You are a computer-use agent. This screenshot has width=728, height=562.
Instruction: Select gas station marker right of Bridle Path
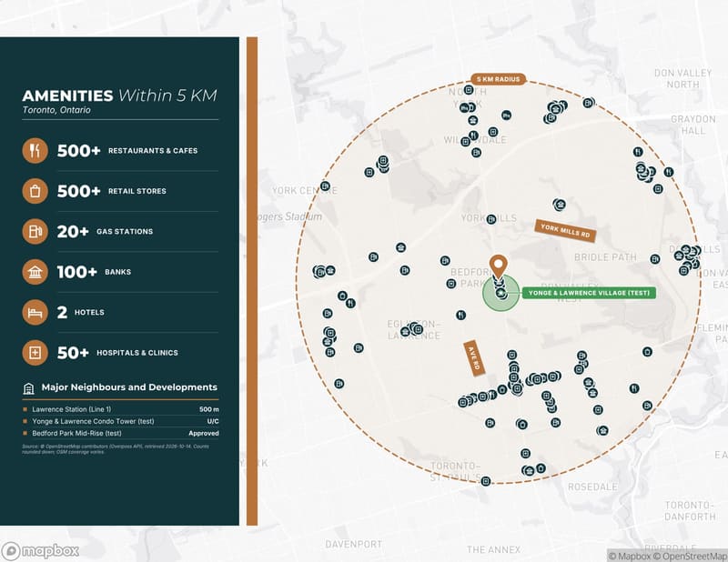654,259
